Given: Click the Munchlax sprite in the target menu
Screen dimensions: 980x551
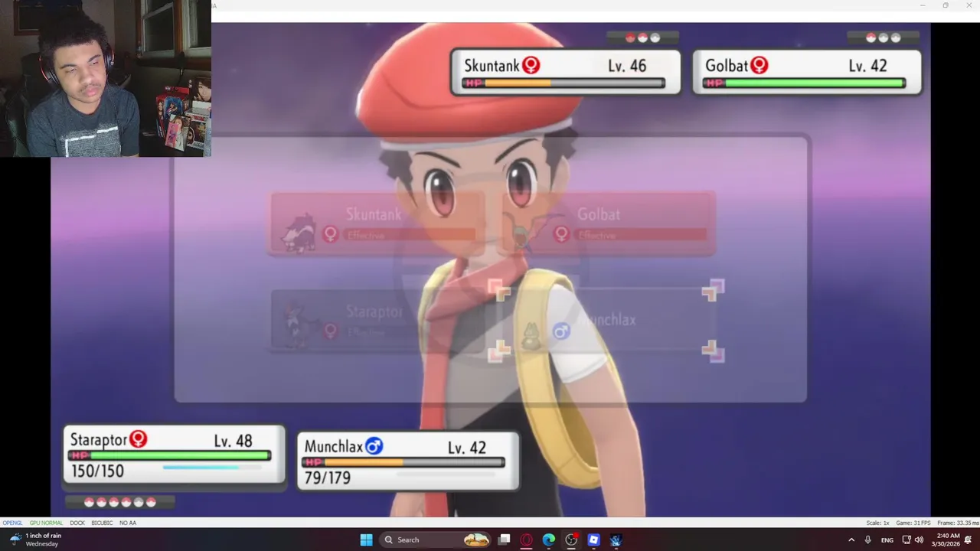Looking at the screenshot, I should click(x=531, y=335).
